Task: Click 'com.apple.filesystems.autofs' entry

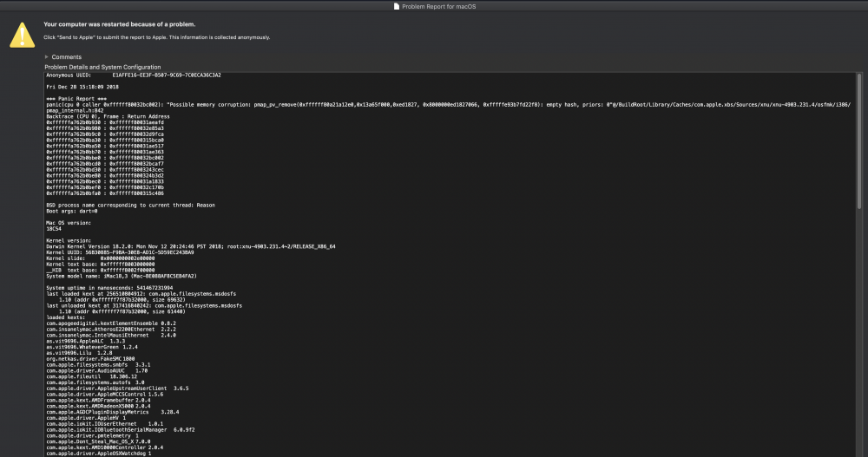Action: [x=95, y=383]
